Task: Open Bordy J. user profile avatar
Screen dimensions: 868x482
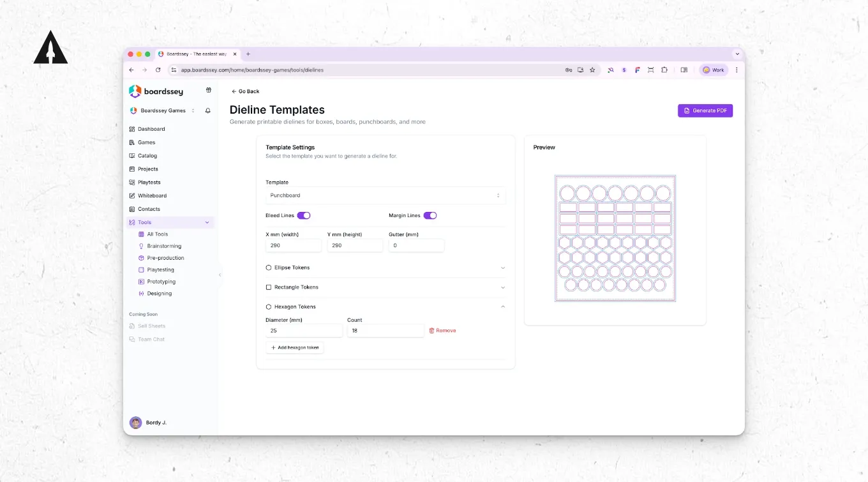Action: (x=136, y=423)
